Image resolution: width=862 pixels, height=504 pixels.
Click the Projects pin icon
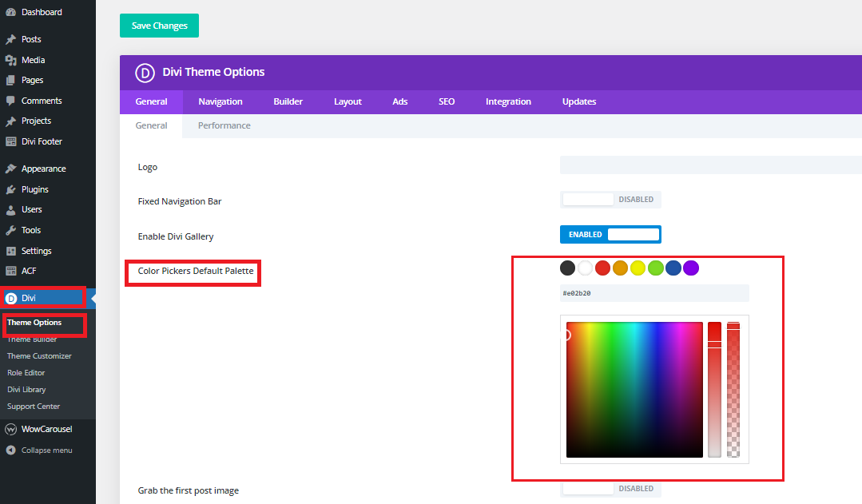[10, 121]
